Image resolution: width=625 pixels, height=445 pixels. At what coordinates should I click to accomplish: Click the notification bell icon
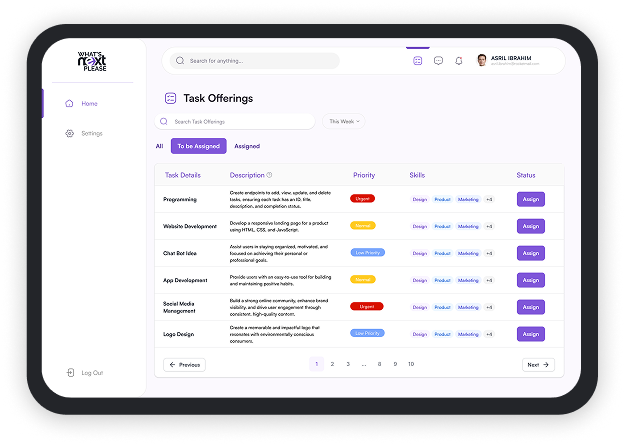click(459, 61)
